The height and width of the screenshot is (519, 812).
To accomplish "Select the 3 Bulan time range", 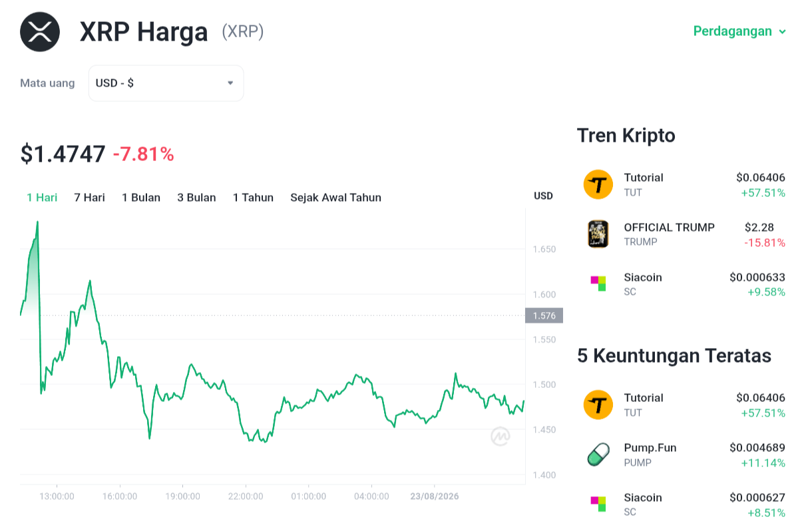I will (196, 197).
